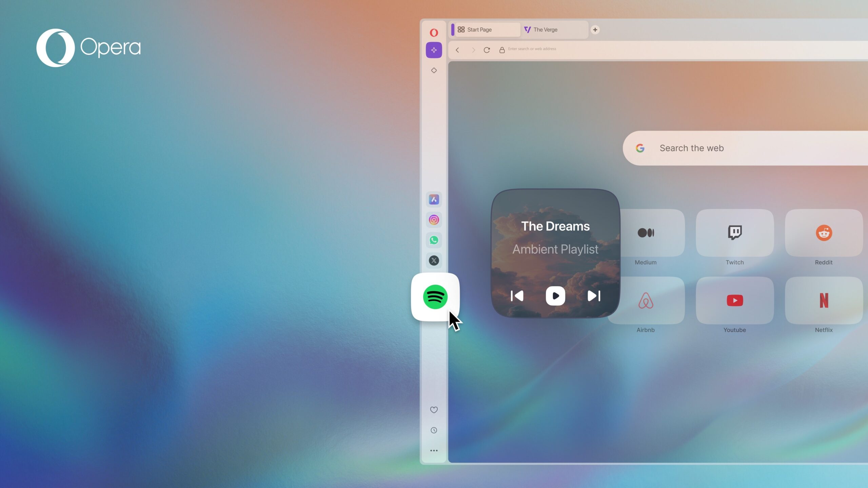Skip to the next track in Spotify
This screenshot has width=868, height=488.
(x=594, y=296)
